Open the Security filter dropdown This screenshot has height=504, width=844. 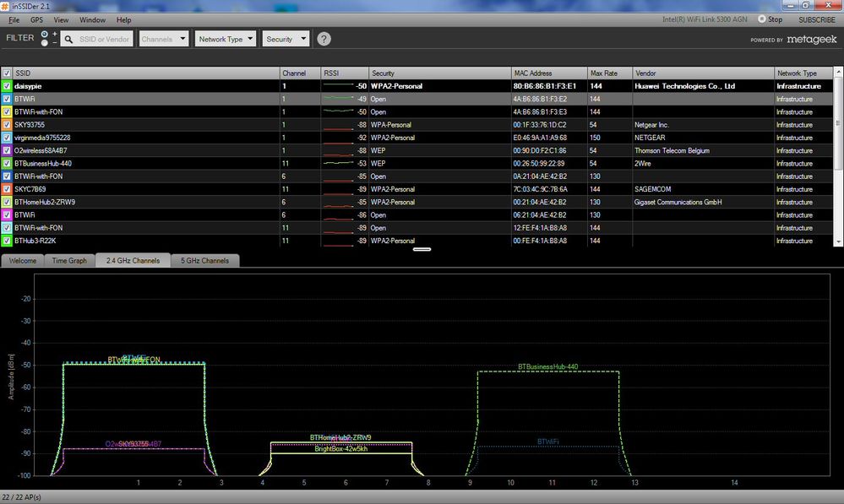286,39
